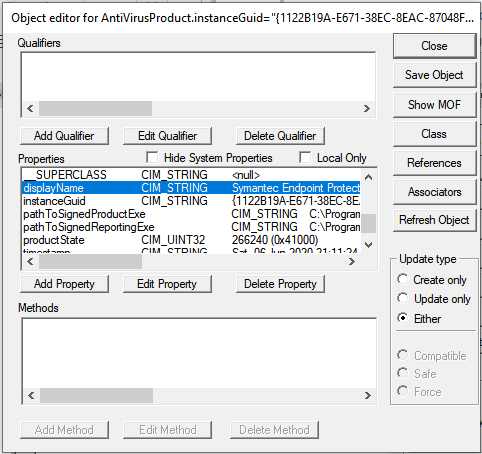The height and width of the screenshot is (454, 482).
Task: Open Associators for this object
Action: [434, 192]
